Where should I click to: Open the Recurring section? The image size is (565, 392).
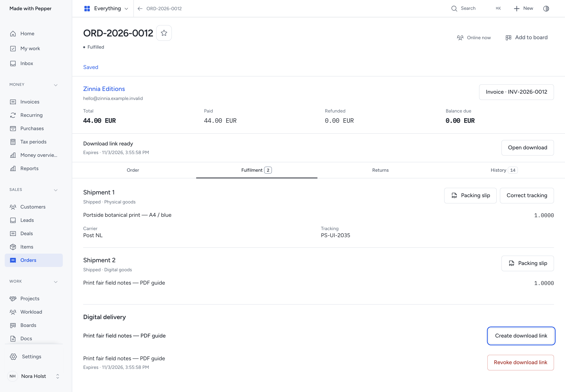tap(34, 115)
